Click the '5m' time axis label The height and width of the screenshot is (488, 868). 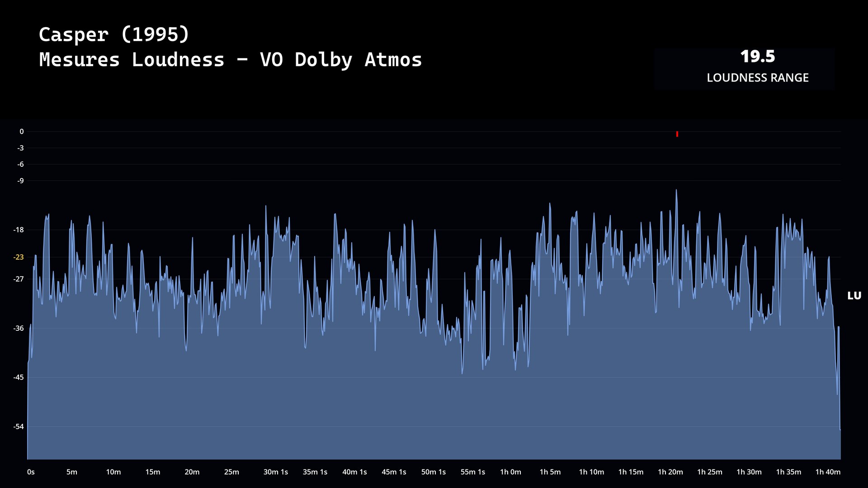click(x=72, y=472)
